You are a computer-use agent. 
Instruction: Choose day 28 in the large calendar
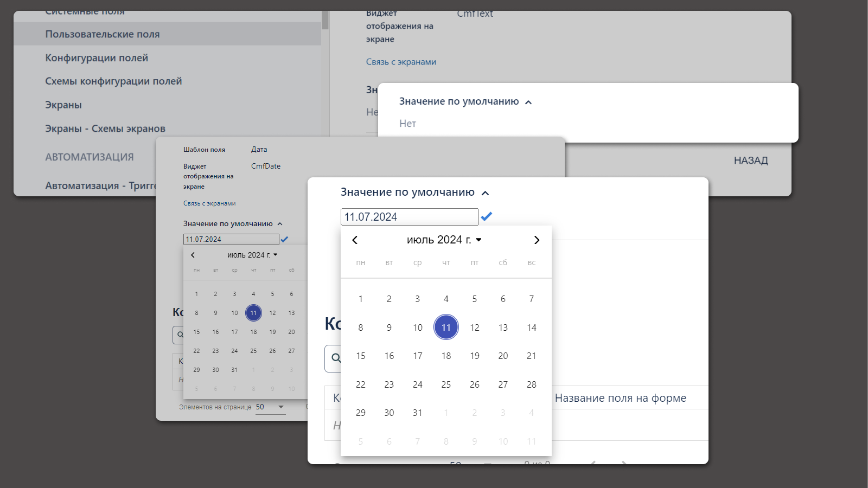click(532, 384)
